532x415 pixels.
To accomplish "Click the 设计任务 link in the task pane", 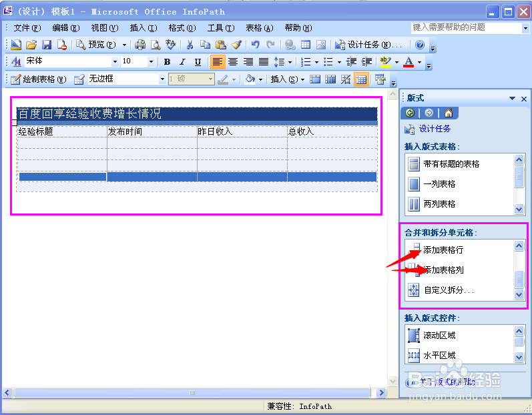I will 435,129.
